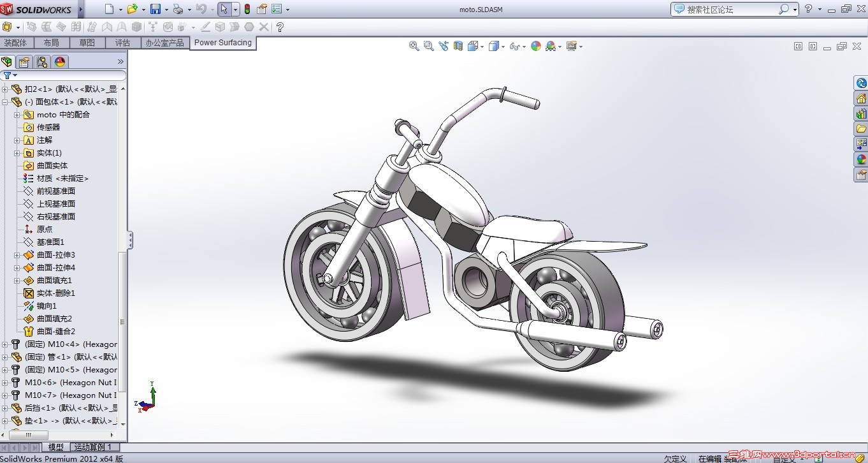Select 前视基准面 in the feature tree
Screen dimensions: 868x463
(x=56, y=191)
